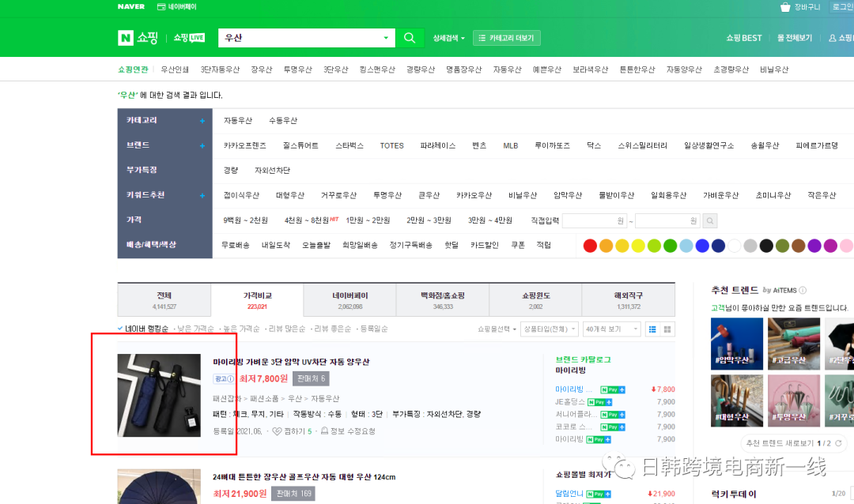The width and height of the screenshot is (854, 504).
Task: Open the 상세검색 dropdown
Action: tap(446, 37)
